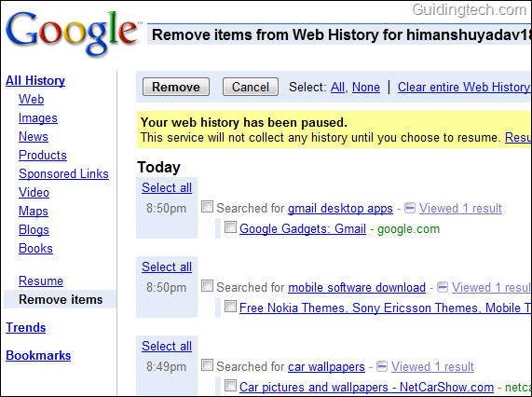The width and height of the screenshot is (532, 397).
Task: Check the car wallpapers search checkbox
Action: pos(207,365)
